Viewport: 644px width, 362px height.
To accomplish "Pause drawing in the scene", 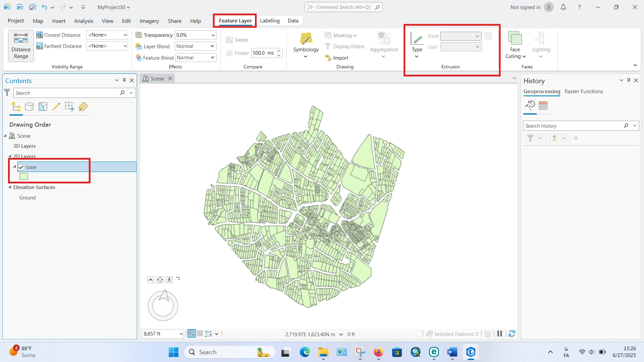I will [500, 334].
